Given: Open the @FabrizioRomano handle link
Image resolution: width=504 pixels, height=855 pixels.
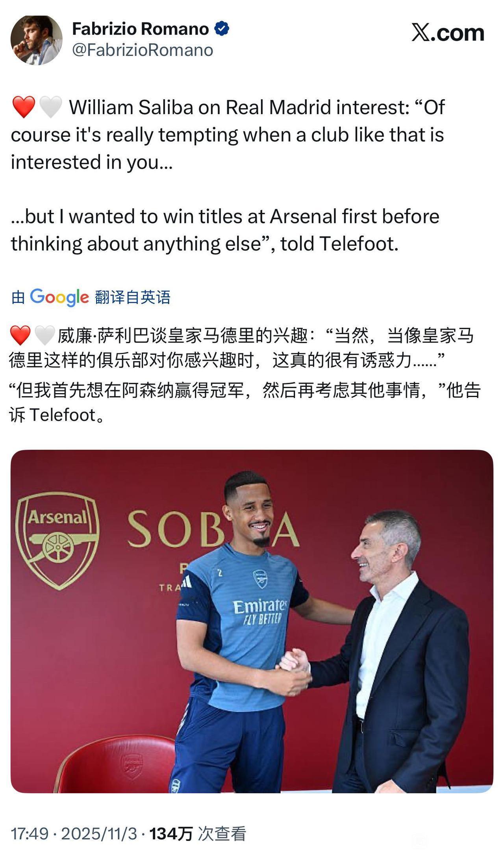Looking at the screenshot, I should pos(142,50).
